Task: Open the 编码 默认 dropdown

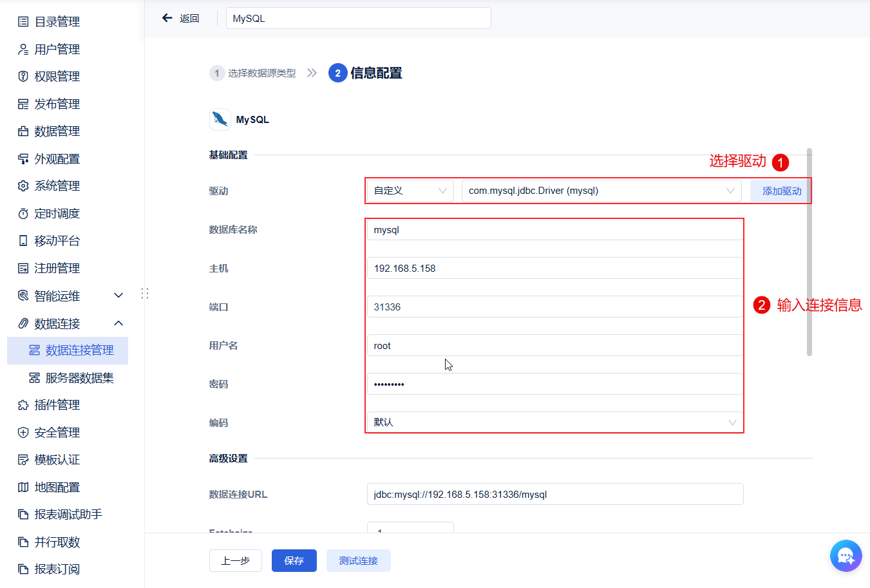Action: (x=555, y=422)
